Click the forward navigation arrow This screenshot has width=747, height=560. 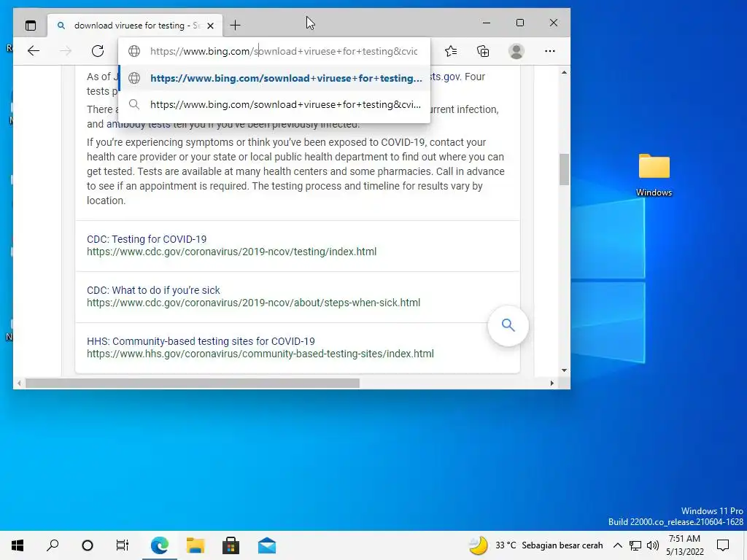pyautogui.click(x=66, y=51)
